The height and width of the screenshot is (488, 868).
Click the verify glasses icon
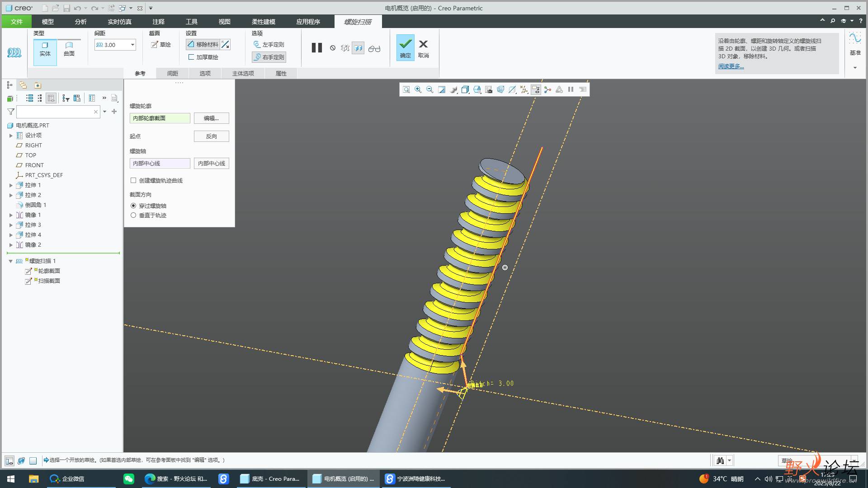[374, 48]
